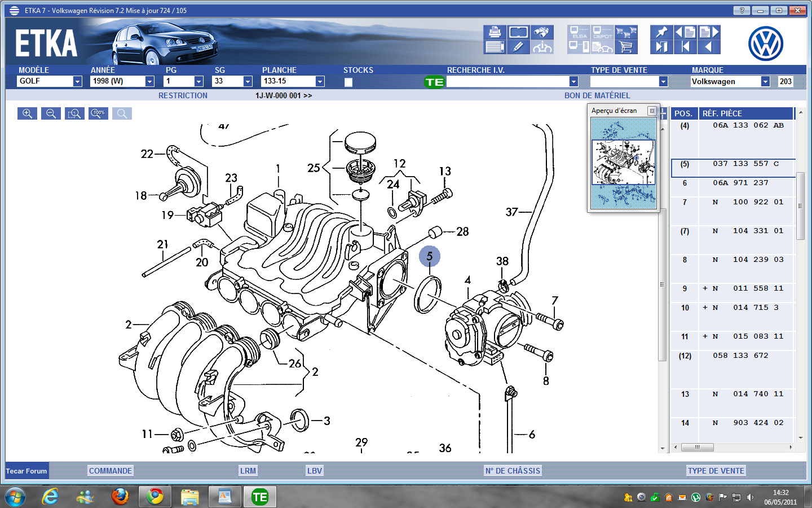Screen dimensions: 812x508
Task: Open the binoculars search tool
Action: pos(542,32)
